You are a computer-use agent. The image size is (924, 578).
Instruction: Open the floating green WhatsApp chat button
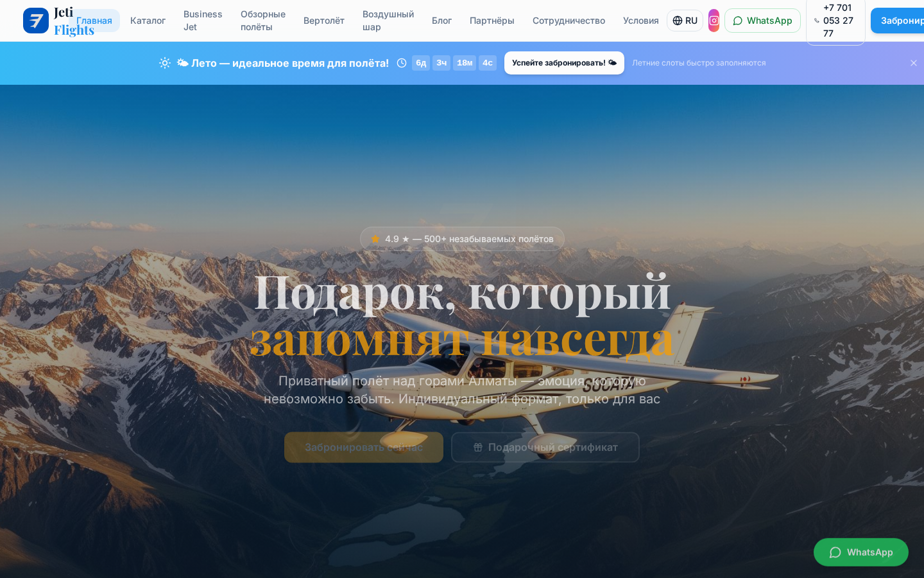[x=861, y=552]
